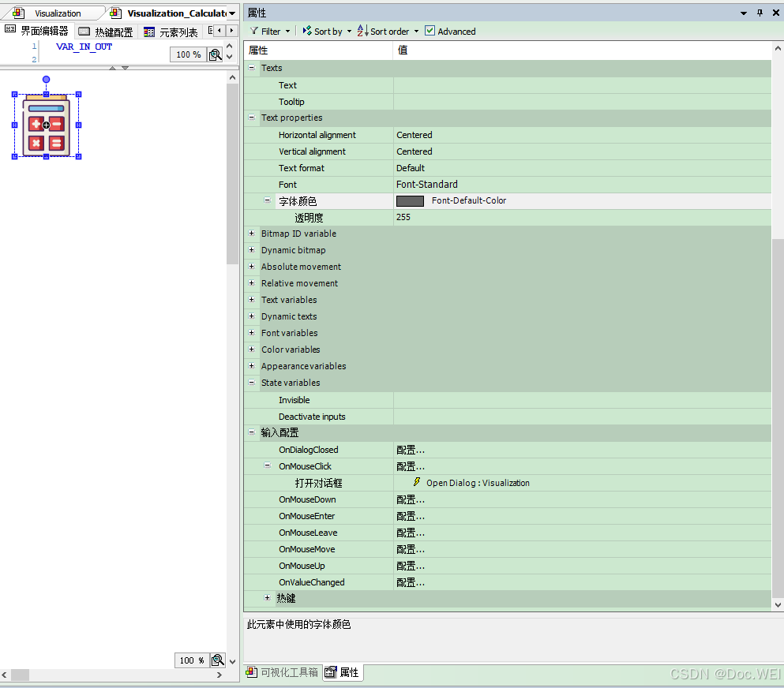The height and width of the screenshot is (688, 784).
Task: Click 配置... for OnMouseEnter
Action: point(411,516)
